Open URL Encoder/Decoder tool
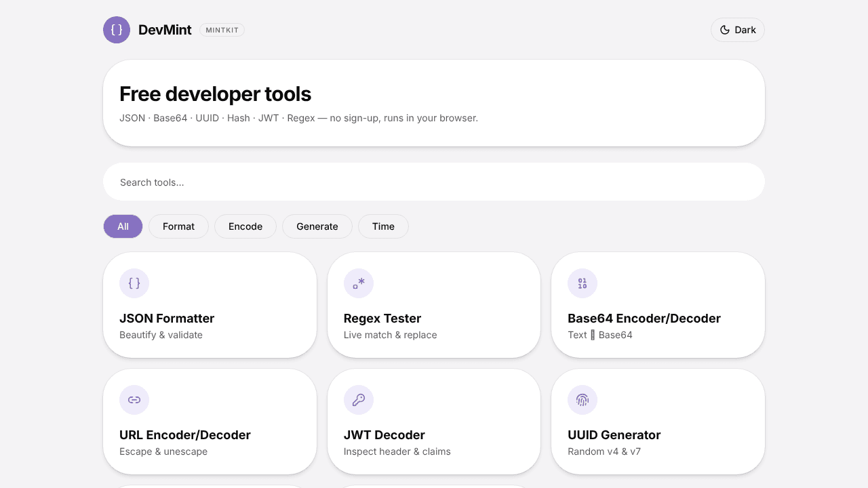The width and height of the screenshot is (868, 488). pyautogui.click(x=210, y=422)
